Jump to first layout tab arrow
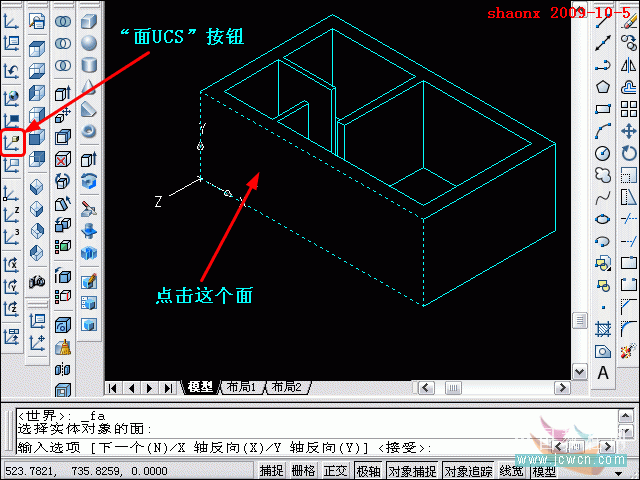Viewport: 640px width, 480px height. [113, 388]
